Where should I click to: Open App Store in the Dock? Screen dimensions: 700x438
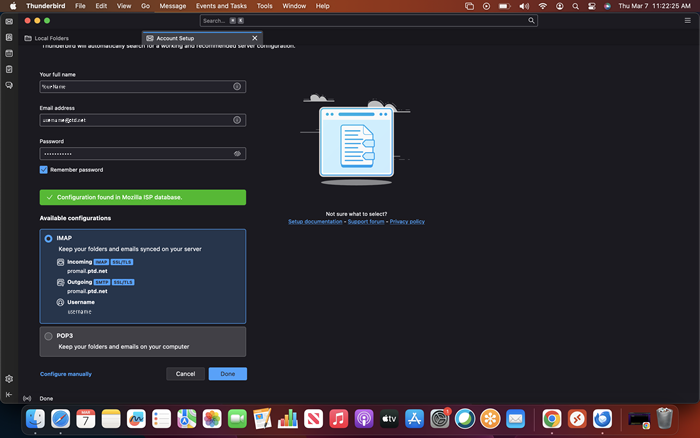(414, 419)
